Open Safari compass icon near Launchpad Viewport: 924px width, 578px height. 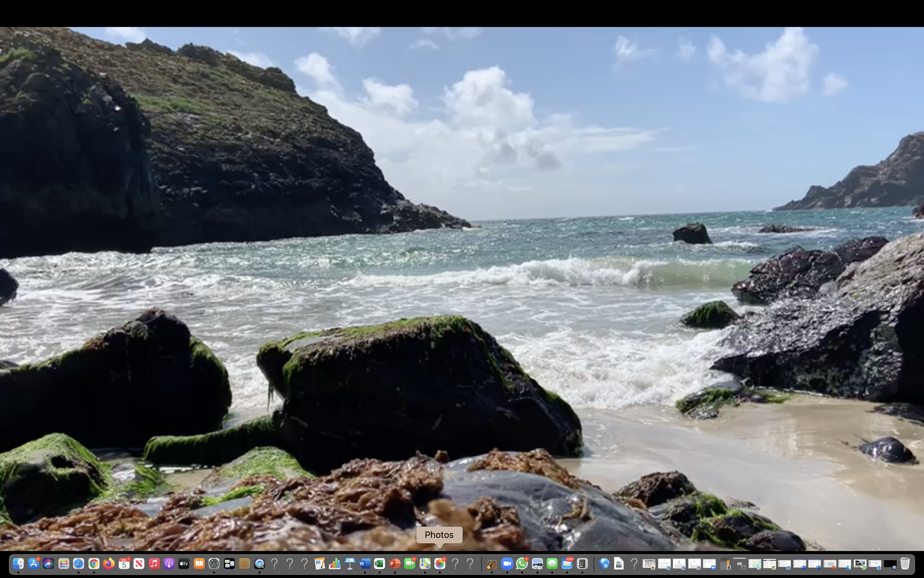click(78, 564)
